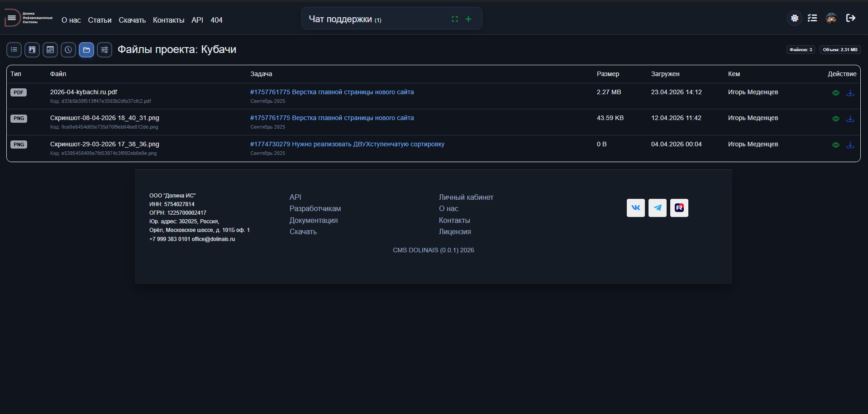Select file name Скриншот-08-04-2026 18_40_31.png
Viewport: 868px width, 414px height.
[105, 118]
